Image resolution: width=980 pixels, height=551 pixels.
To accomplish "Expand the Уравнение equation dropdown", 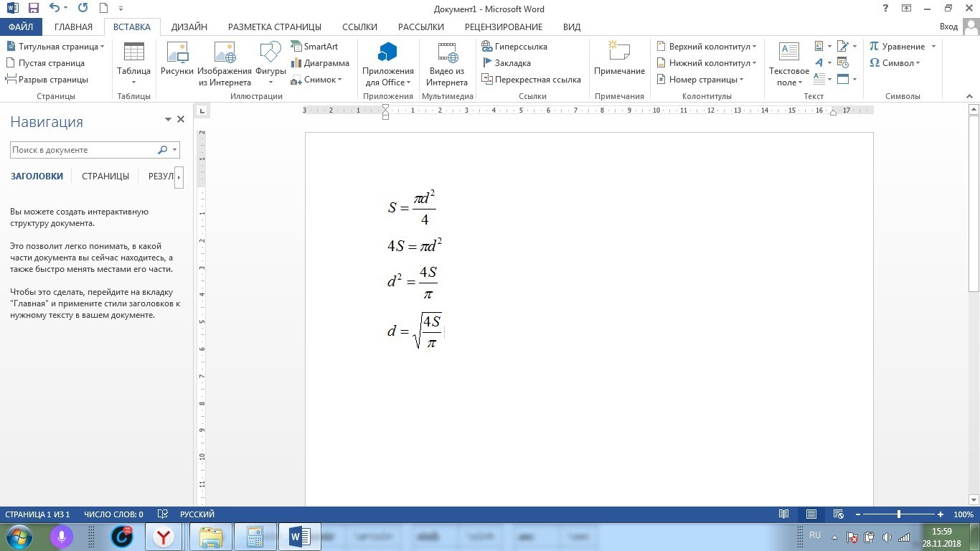I will coord(933,47).
